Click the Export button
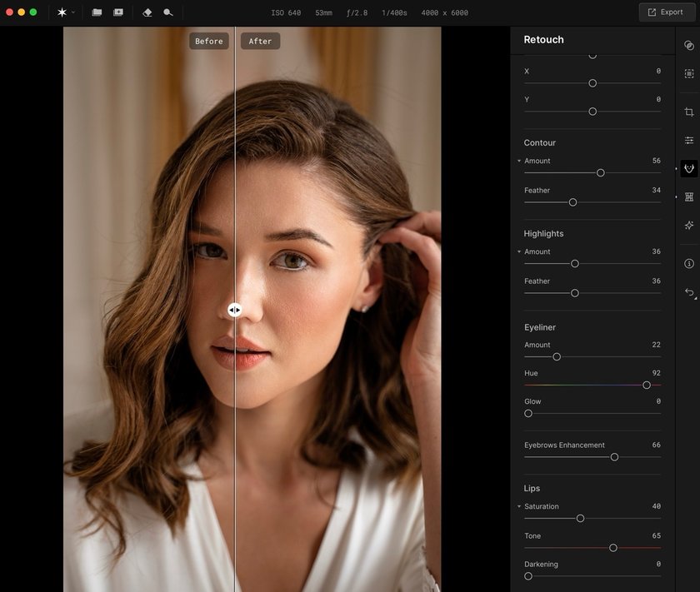 point(666,12)
